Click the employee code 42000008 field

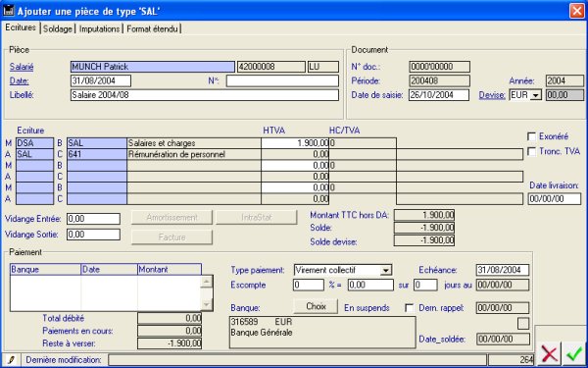click(x=271, y=67)
